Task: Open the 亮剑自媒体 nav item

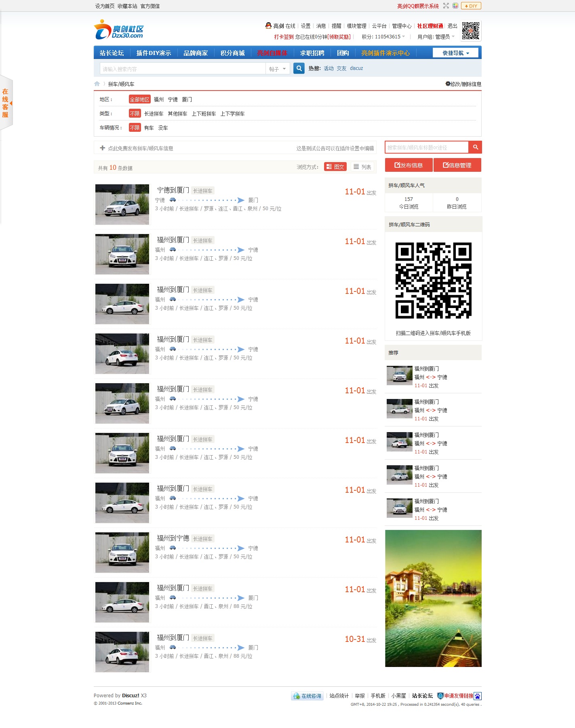Action: point(272,53)
